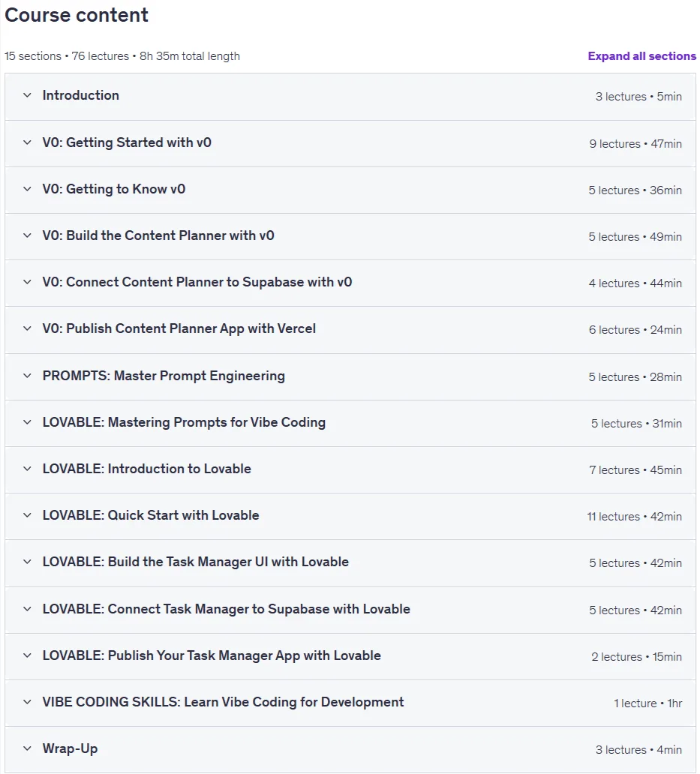
Task: Expand chevron for Mastering Prompts for Vibe Coding
Action: [27, 422]
